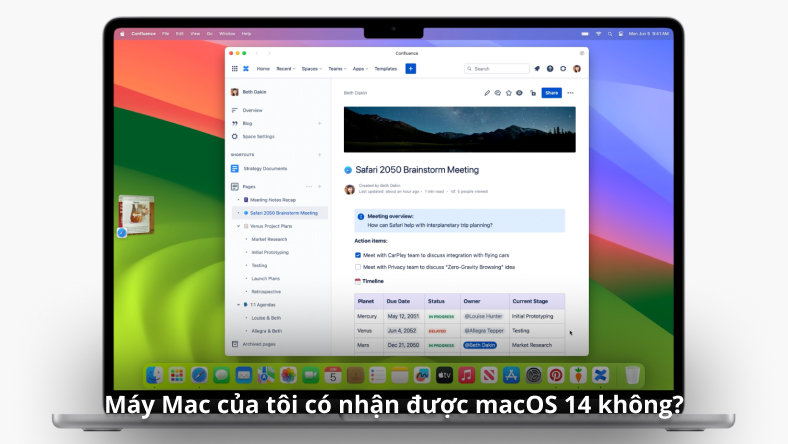The width and height of the screenshot is (788, 444).
Task: Go back with the window back arrow
Action: [x=257, y=53]
